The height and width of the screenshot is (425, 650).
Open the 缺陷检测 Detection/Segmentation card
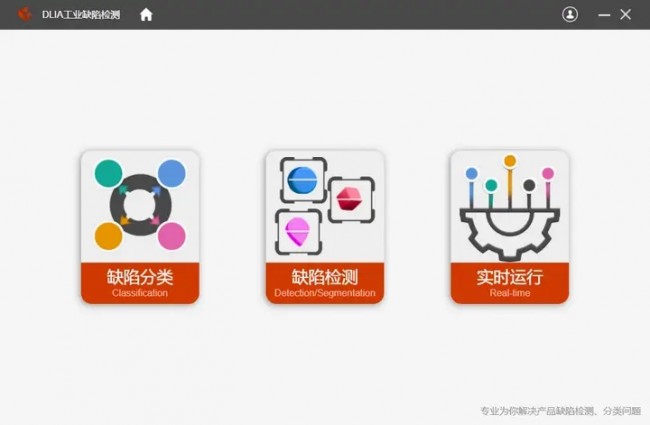pyautogui.click(x=325, y=227)
